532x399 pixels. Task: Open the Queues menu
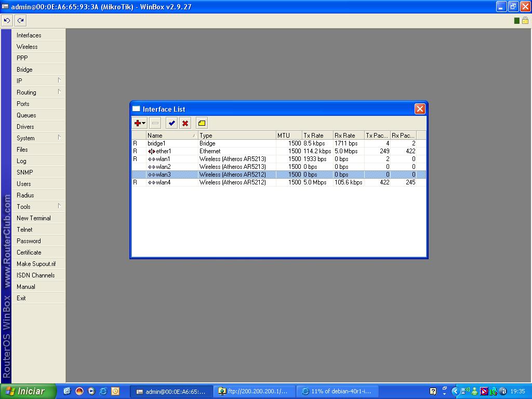pos(38,115)
